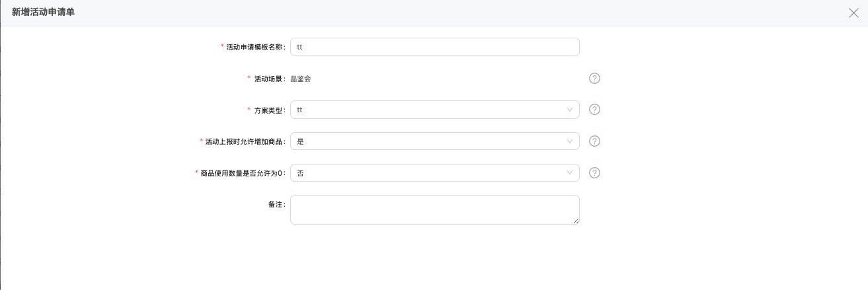Click the 新增活动申请单 dialog title
Image resolution: width=868 pixels, height=290 pixels.
point(43,13)
